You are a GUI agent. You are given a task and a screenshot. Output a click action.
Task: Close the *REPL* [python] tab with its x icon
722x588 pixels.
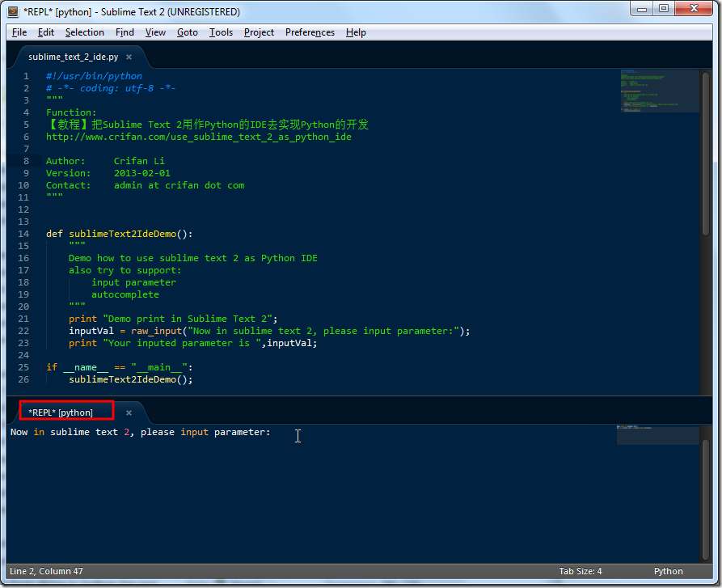click(128, 412)
